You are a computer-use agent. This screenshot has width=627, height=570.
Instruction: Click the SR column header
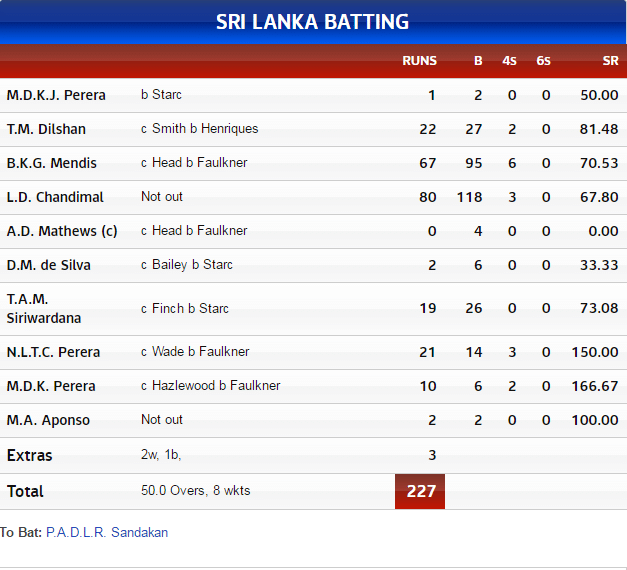coord(610,61)
